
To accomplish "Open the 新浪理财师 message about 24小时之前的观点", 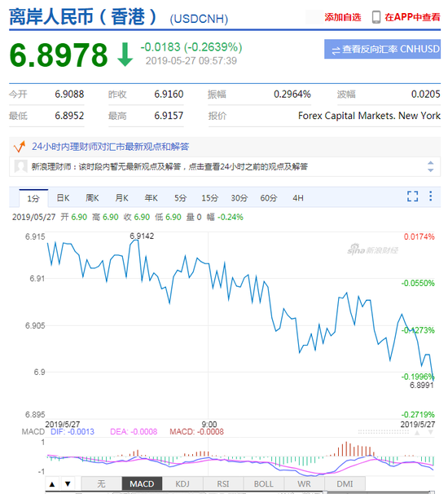I will point(169,166).
